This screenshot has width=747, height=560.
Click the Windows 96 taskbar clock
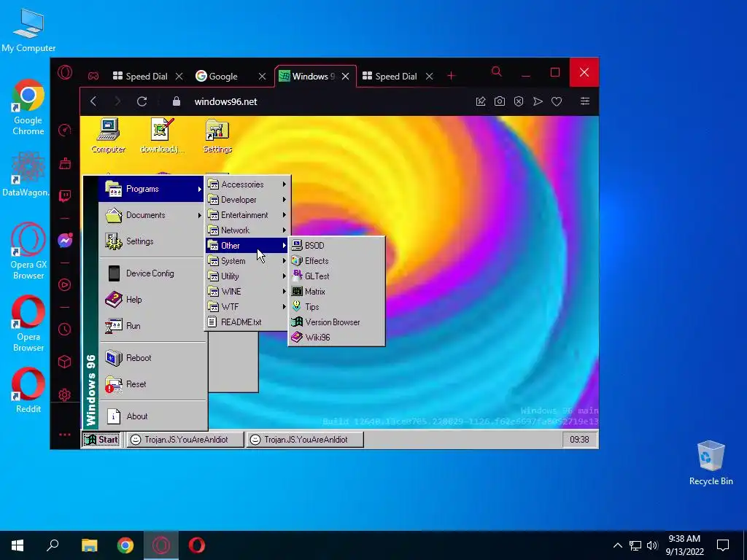[579, 440]
